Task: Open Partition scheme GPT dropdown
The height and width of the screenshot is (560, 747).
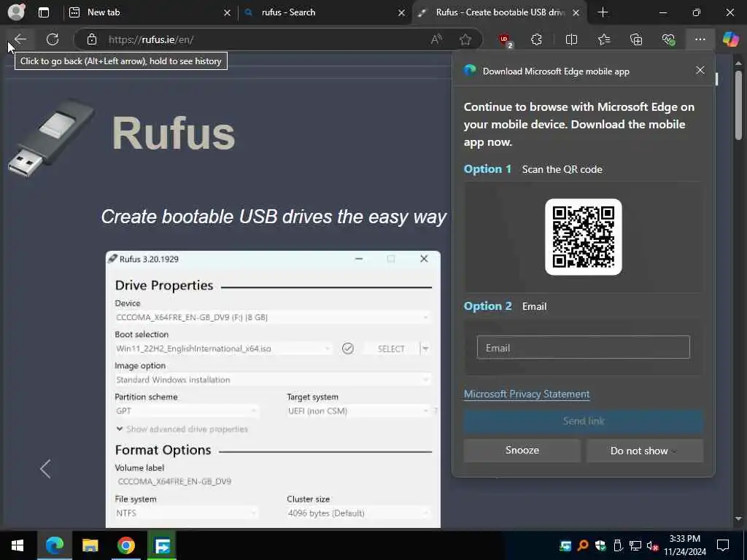Action: [187, 411]
